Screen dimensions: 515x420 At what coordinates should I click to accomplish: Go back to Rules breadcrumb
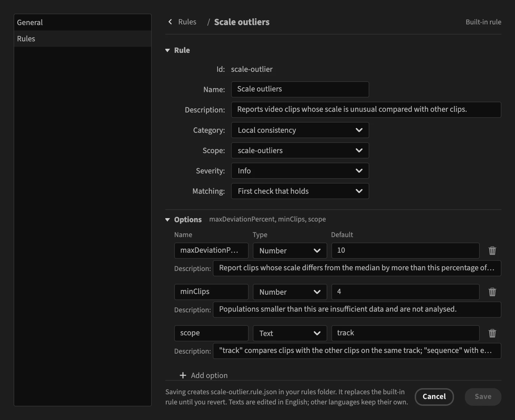(187, 22)
